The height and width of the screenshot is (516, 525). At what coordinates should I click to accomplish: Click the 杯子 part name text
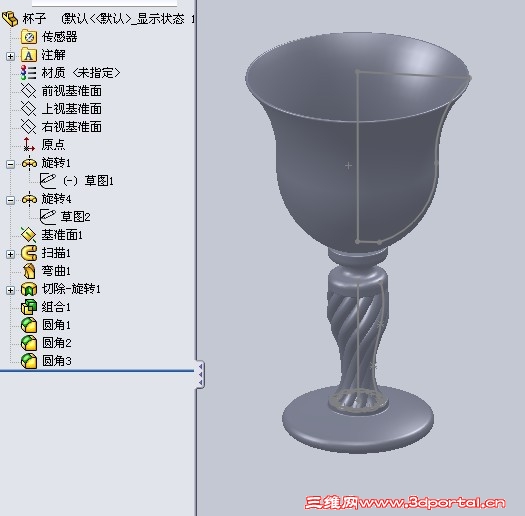(x=34, y=19)
